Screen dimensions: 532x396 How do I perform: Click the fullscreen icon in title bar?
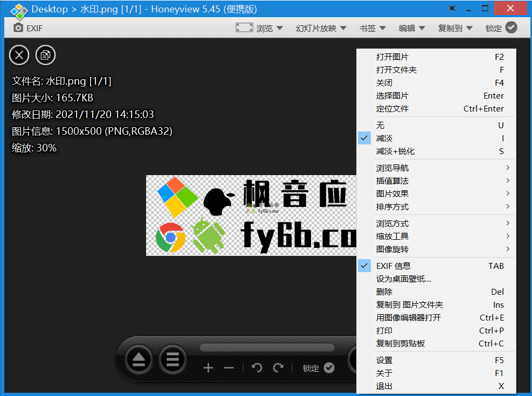click(x=452, y=9)
